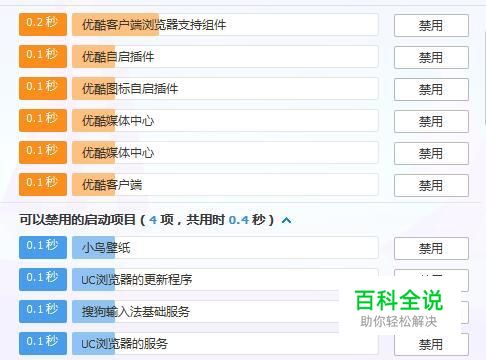
Task: Click the 0.1秒 badge beside 优酷客户端
Action: [43, 184]
